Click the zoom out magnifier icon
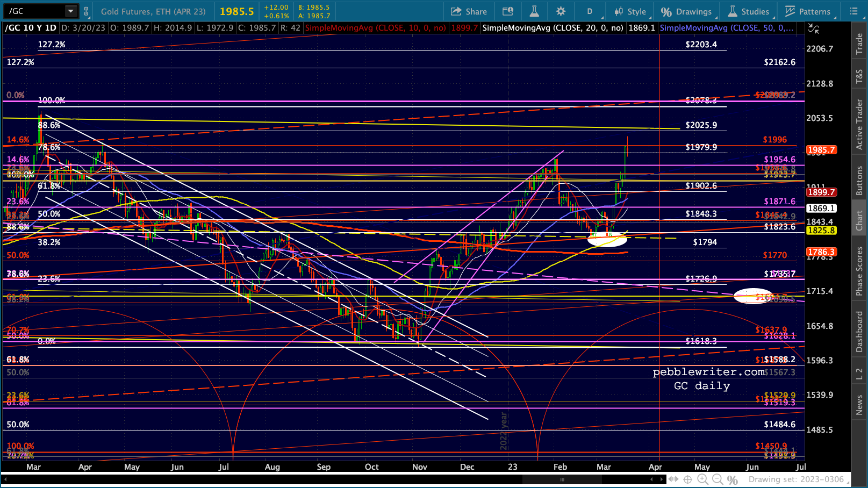Viewport: 868px width, 488px height. (718, 479)
